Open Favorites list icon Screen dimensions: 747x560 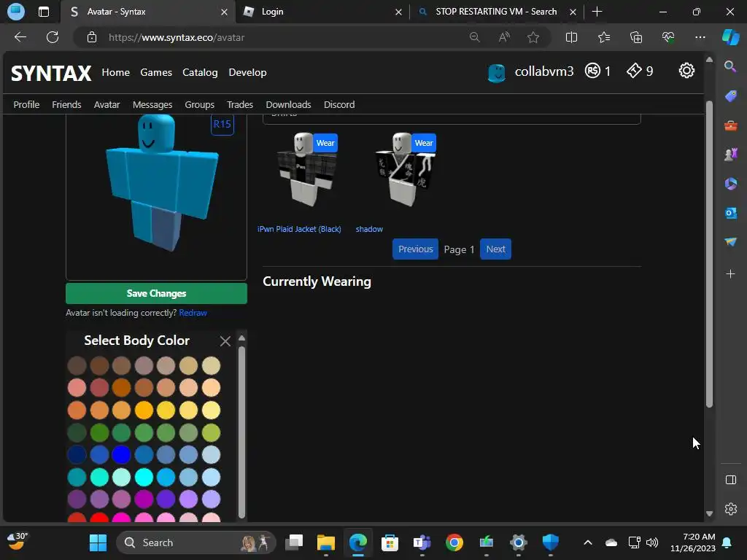[x=603, y=37]
